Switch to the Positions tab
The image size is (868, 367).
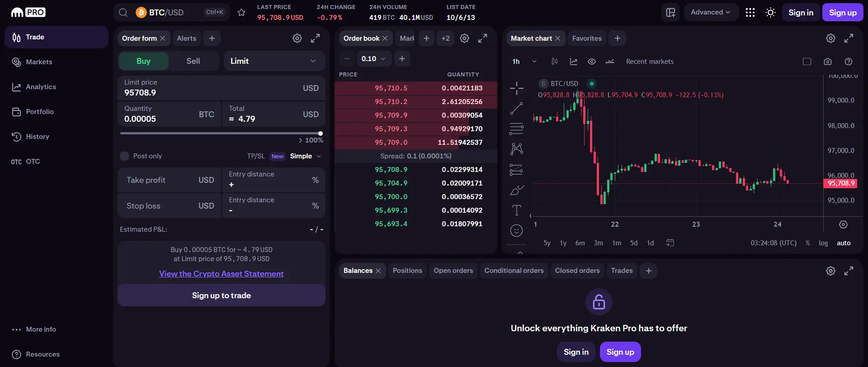(x=407, y=271)
